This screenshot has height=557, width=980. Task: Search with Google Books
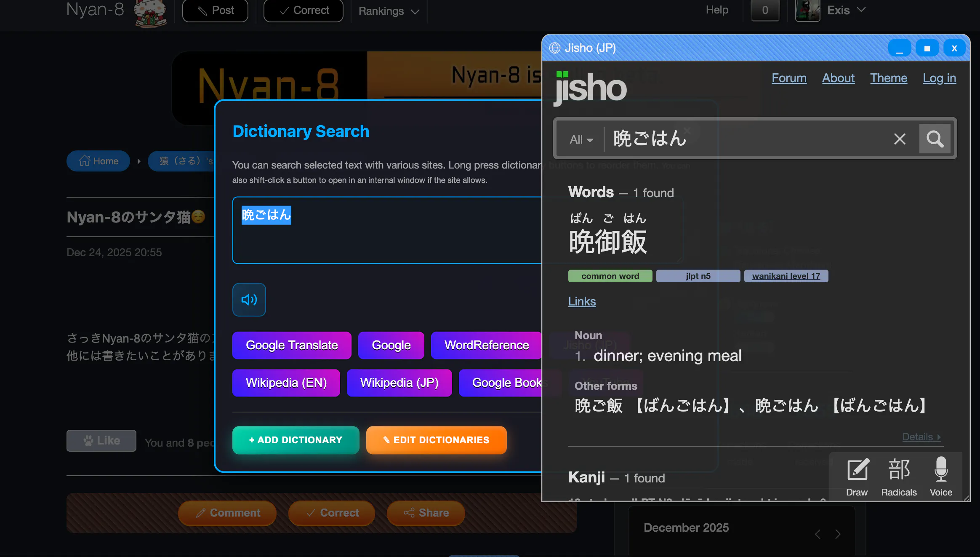[x=501, y=383]
